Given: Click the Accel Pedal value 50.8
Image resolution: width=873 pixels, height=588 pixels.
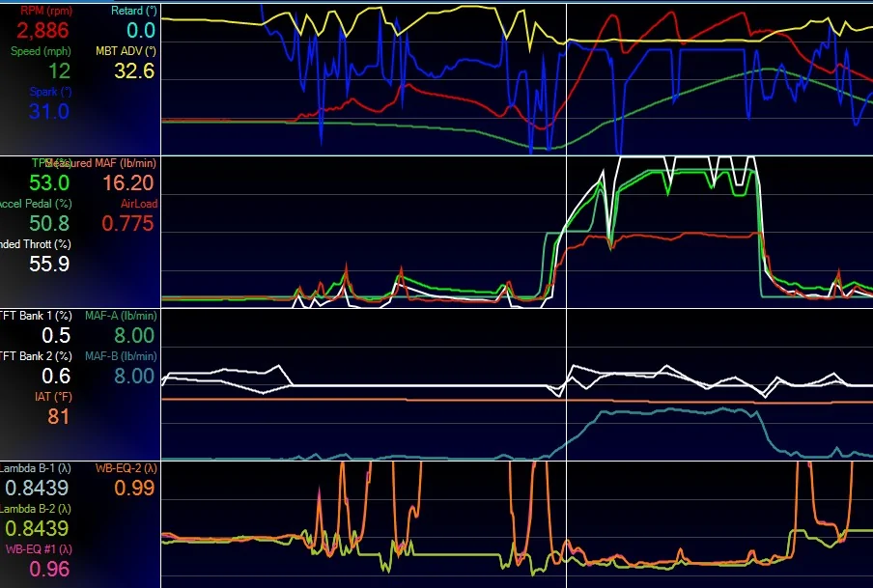Looking at the screenshot, I should click(49, 224).
